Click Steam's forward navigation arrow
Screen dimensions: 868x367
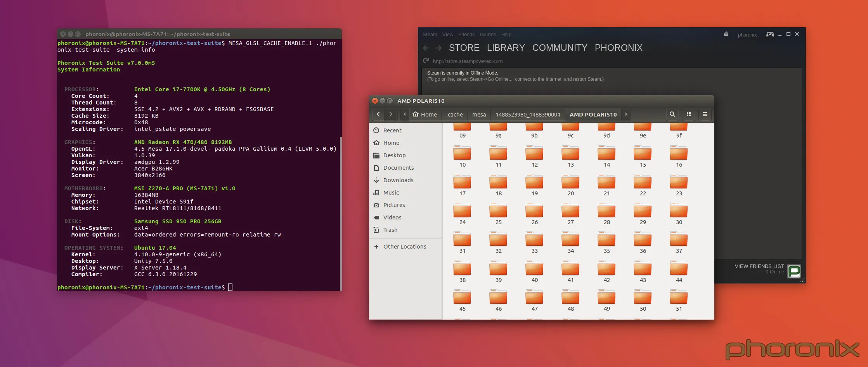pyautogui.click(x=438, y=48)
